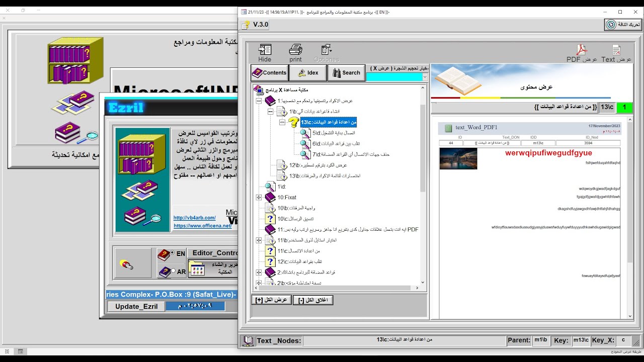Click the calendar folder icon in Ezril window
This screenshot has height=362, width=644.
point(198,269)
